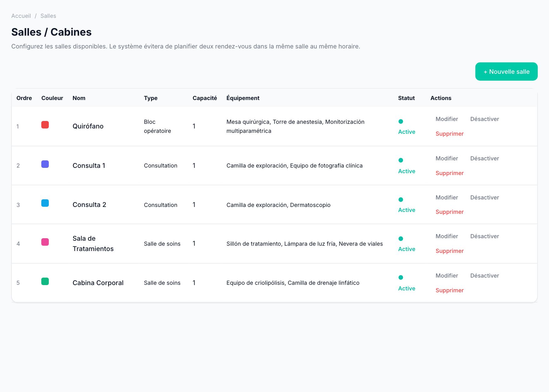The image size is (549, 392).
Task: Click the green swatch for Cabina Corporal
Action: point(45,281)
